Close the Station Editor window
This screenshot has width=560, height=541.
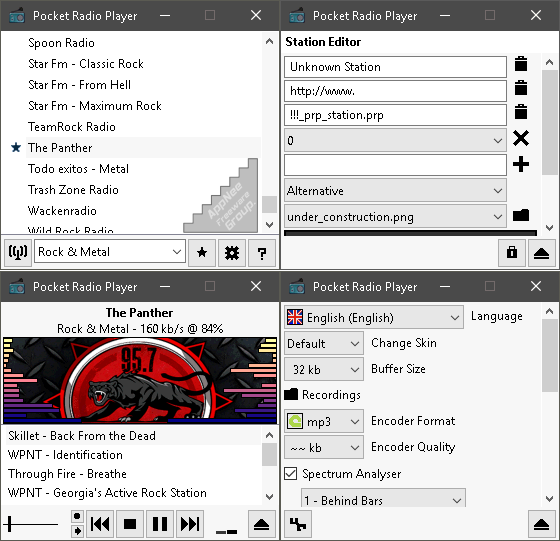click(536, 15)
